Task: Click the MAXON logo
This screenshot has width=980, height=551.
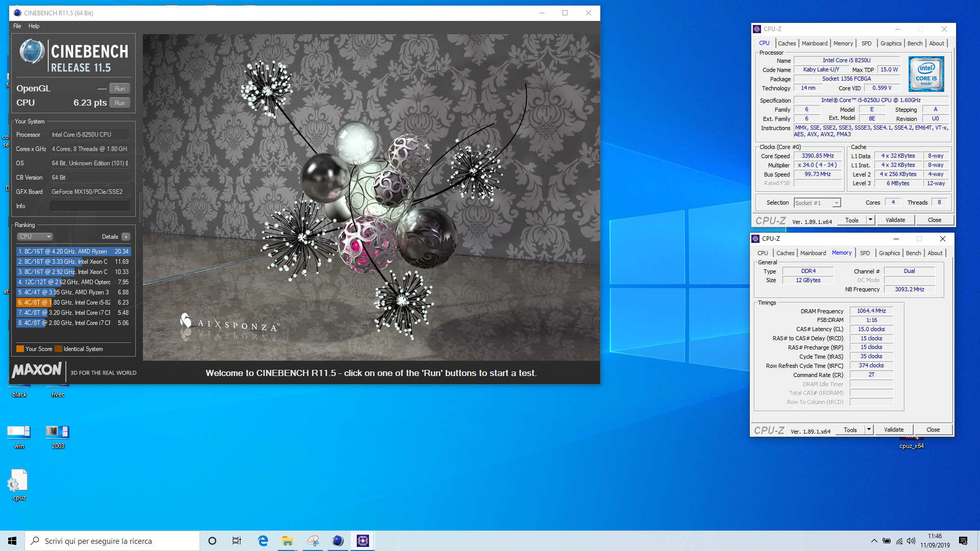Action: [x=37, y=370]
